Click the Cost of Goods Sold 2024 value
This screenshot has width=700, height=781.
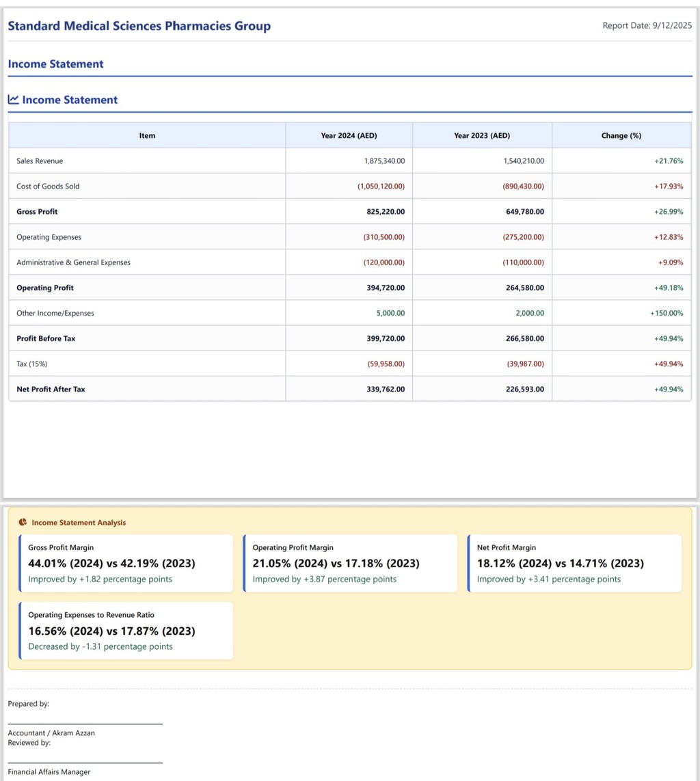pos(381,187)
